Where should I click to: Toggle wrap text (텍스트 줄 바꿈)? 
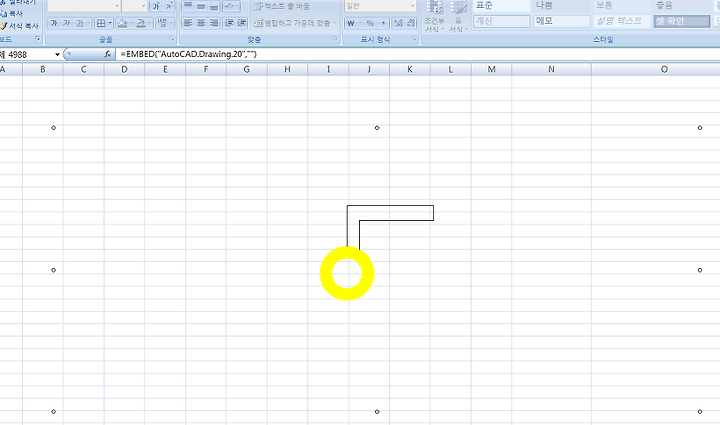click(282, 6)
